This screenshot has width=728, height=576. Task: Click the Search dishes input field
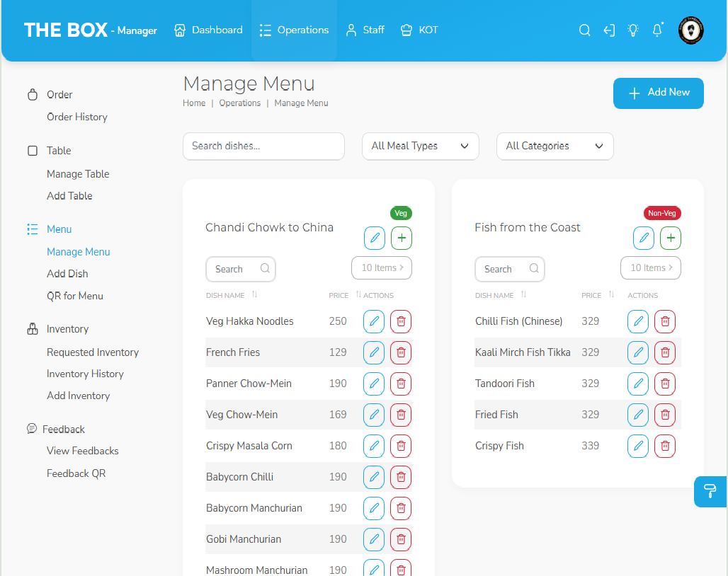pos(263,146)
